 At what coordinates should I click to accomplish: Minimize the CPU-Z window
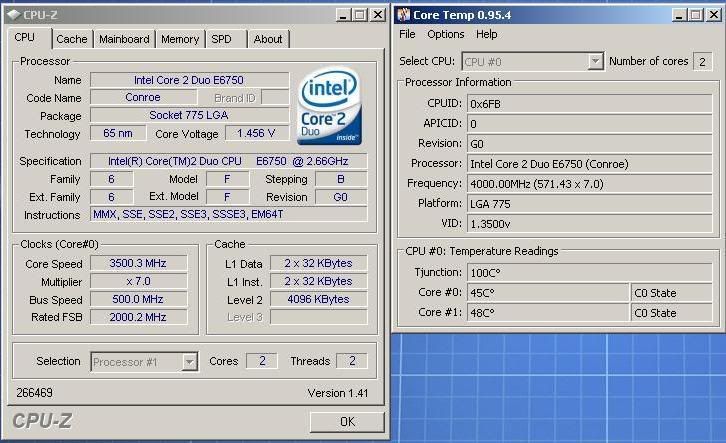click(343, 15)
